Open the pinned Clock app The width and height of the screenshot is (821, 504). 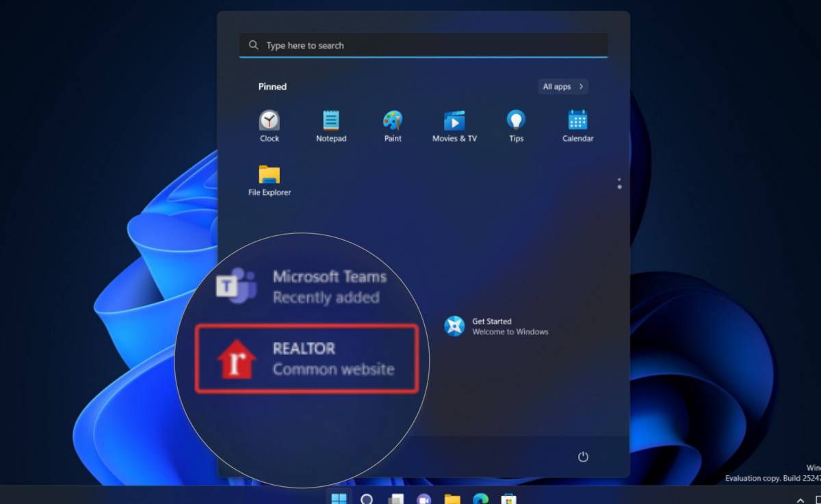tap(270, 127)
